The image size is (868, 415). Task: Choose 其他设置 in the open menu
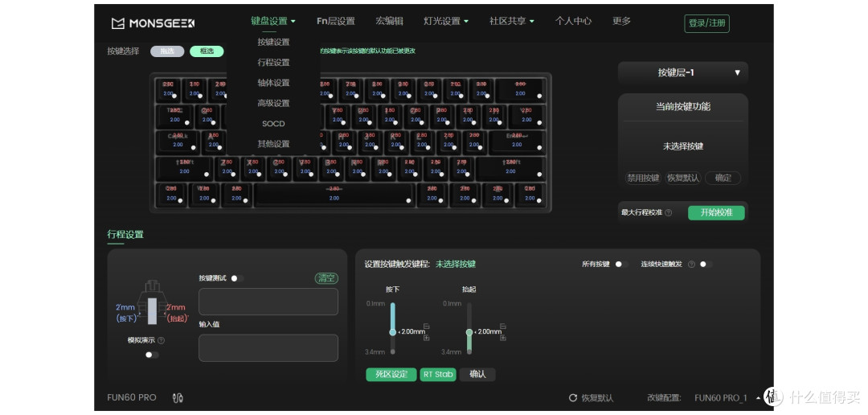pos(273,144)
